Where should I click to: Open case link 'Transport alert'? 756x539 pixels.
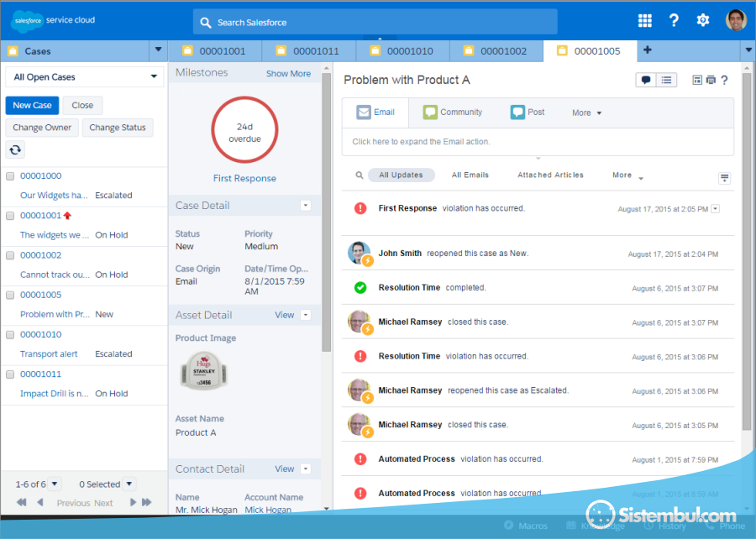tap(49, 354)
